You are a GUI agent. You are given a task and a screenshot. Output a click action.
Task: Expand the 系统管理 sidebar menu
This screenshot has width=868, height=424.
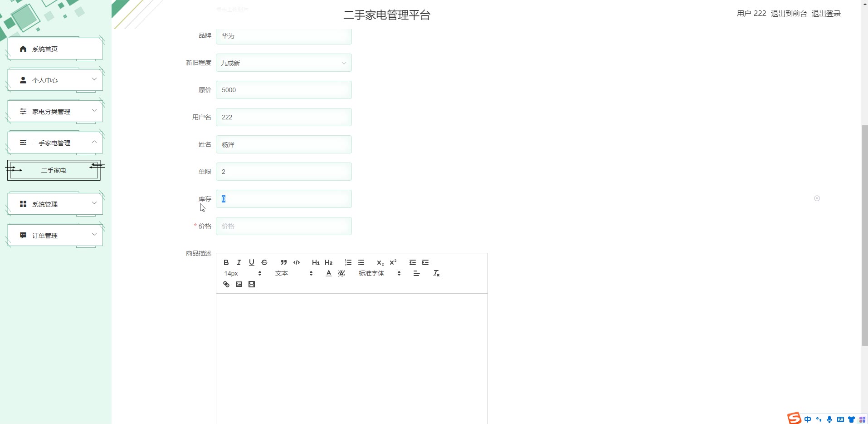[55, 204]
